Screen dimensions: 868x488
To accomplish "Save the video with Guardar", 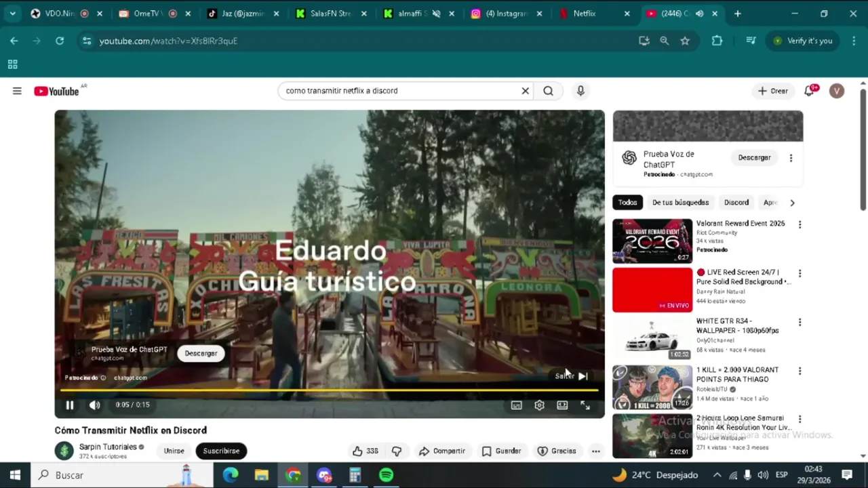I will click(x=501, y=451).
